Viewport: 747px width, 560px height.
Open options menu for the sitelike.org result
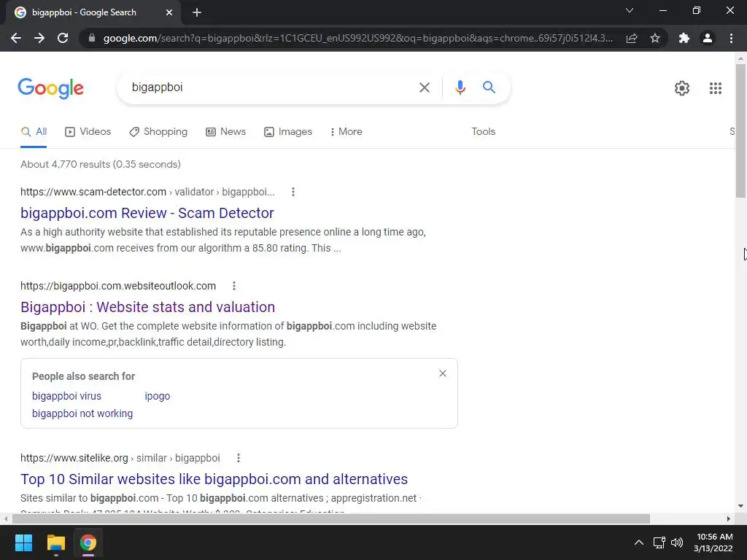coord(239,458)
